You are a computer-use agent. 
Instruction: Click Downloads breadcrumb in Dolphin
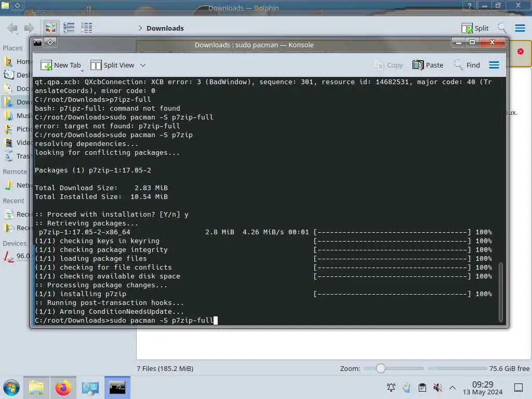pyautogui.click(x=165, y=28)
